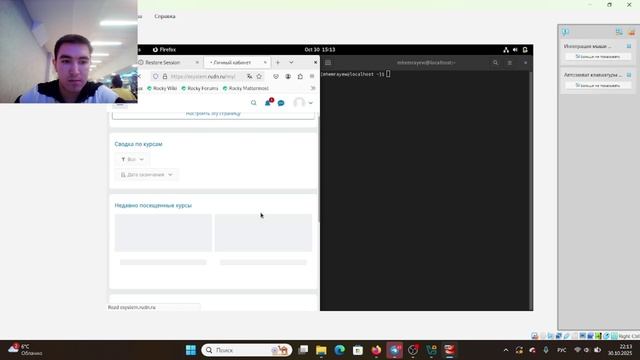Open the Pocket save icon
This screenshot has width=640, height=360.
[x=276, y=76]
